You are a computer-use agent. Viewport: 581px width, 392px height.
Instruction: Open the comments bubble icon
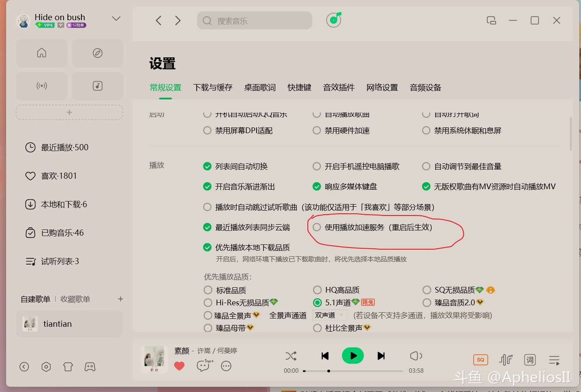[x=203, y=366]
